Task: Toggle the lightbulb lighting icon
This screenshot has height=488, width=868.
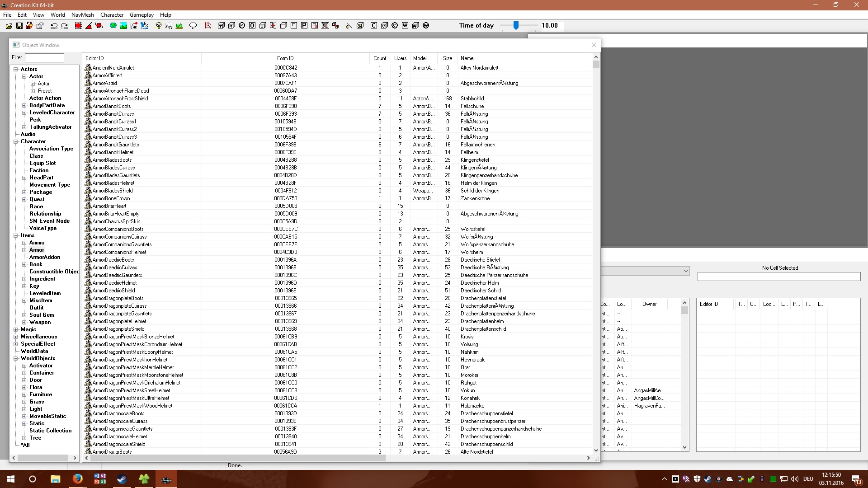Action: (x=159, y=26)
